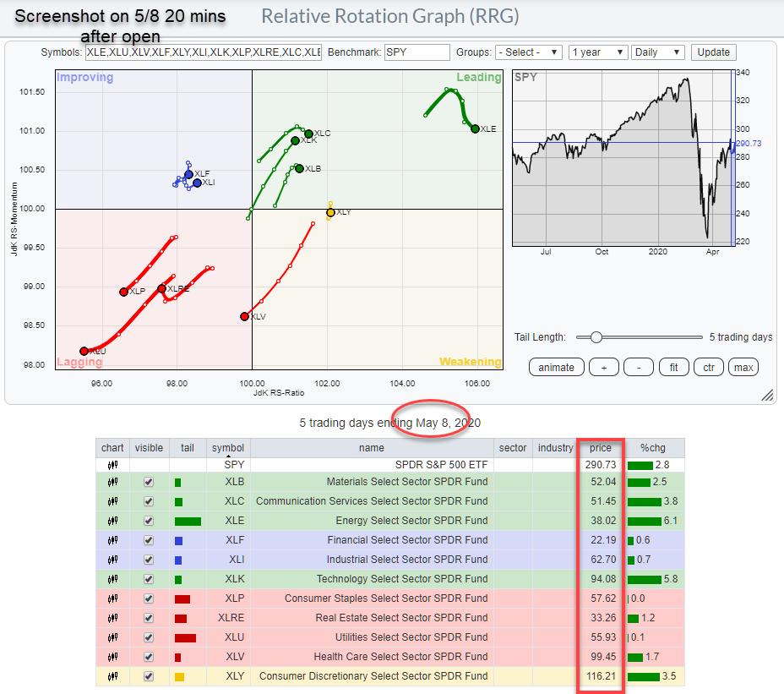Click the XLE point on the graph
784x694 pixels.
475,128
